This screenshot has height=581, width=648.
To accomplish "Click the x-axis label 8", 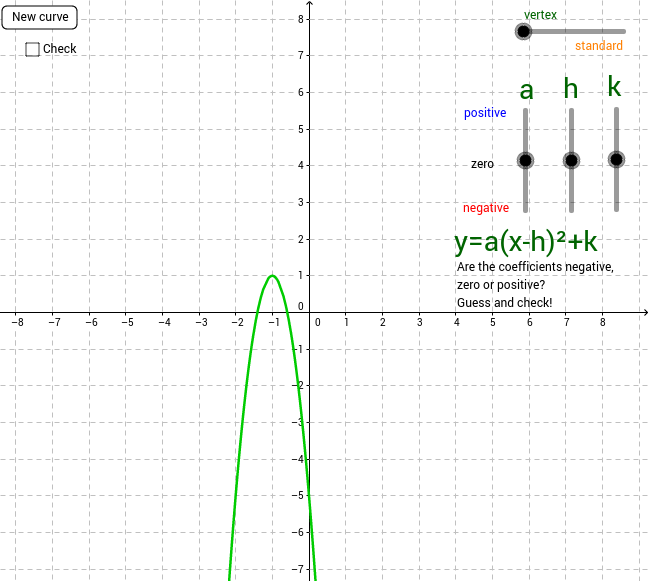I will [x=603, y=322].
